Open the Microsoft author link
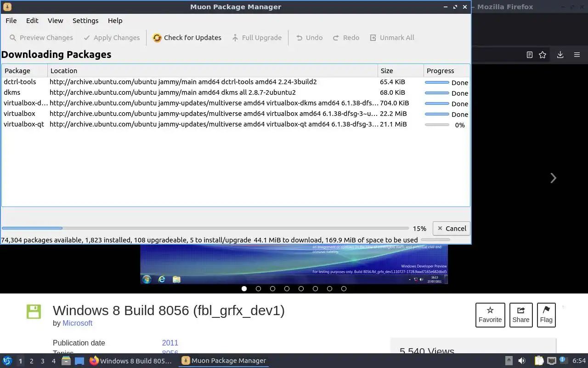 coord(77,323)
